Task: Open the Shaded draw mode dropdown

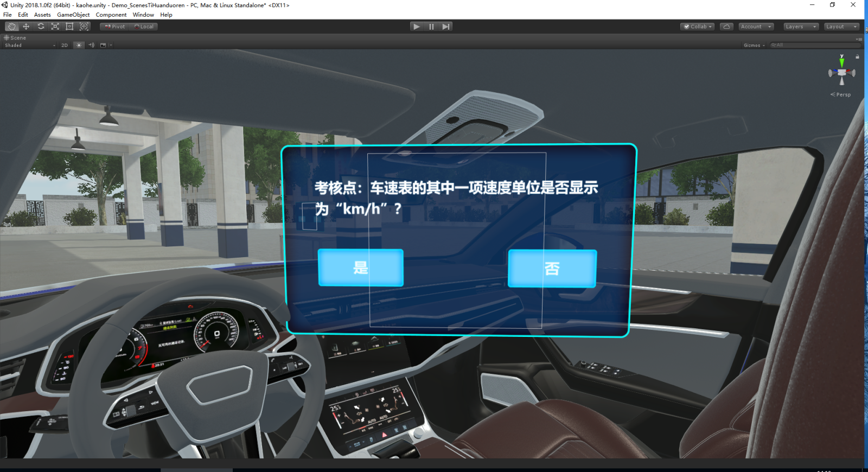Action: pos(30,46)
